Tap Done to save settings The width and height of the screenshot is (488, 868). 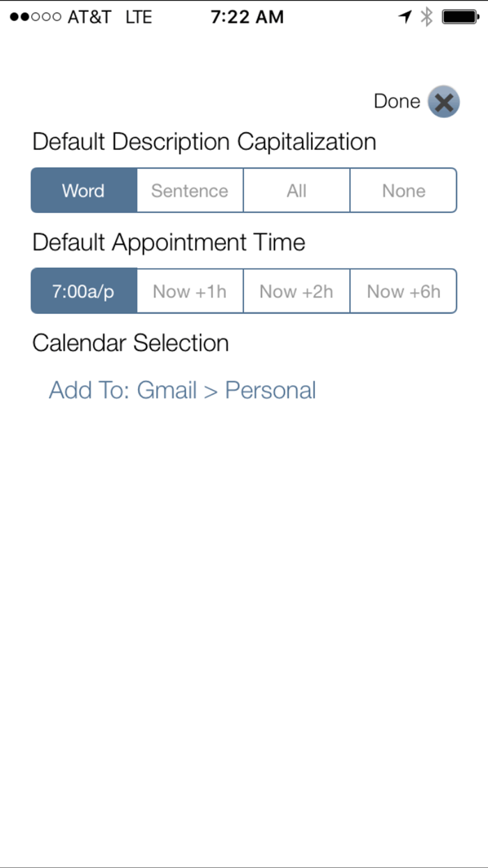tap(396, 101)
